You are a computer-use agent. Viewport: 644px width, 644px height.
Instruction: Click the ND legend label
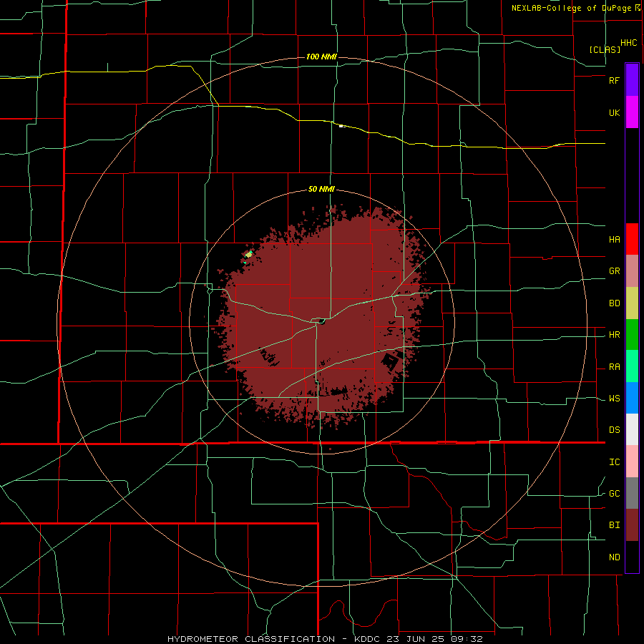(614, 557)
